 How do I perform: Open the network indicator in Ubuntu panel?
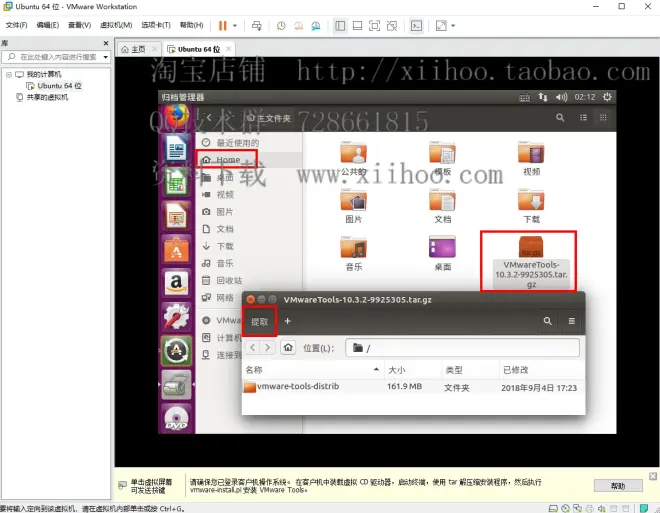click(543, 97)
